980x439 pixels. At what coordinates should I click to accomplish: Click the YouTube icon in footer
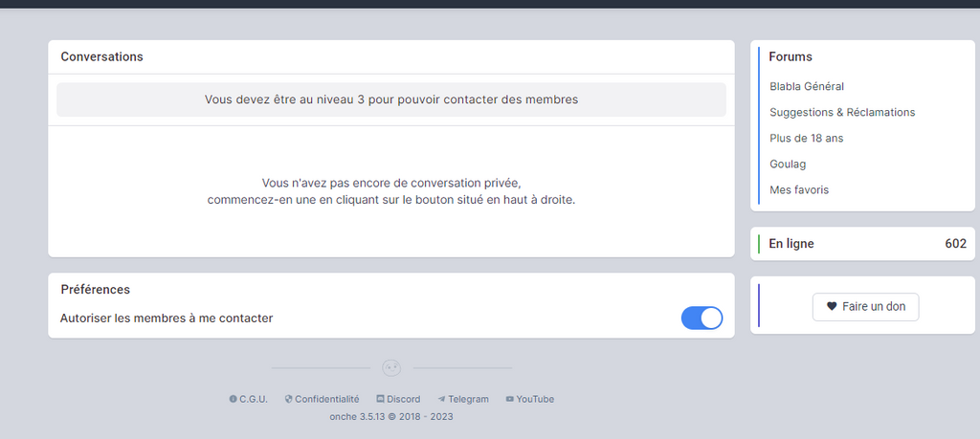coord(509,399)
